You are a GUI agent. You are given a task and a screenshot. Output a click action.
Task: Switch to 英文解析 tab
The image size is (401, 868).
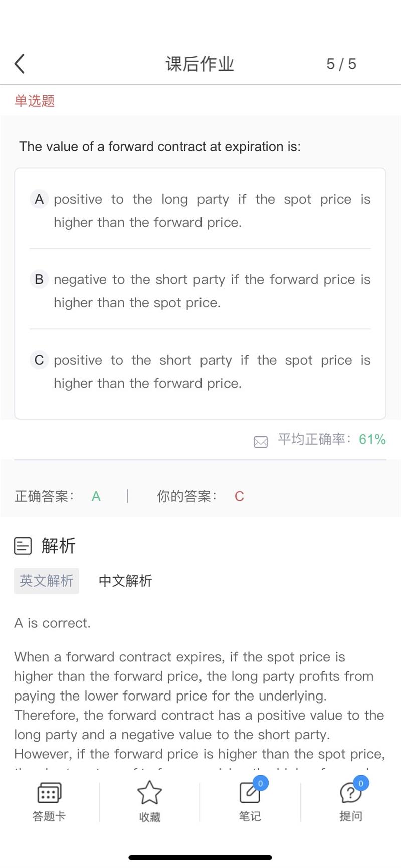click(x=47, y=581)
